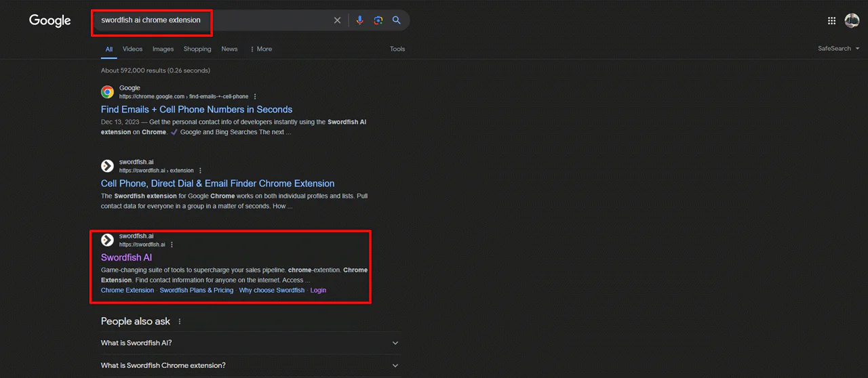Clear the search box with the X icon
The image size is (868, 378).
pyautogui.click(x=337, y=20)
